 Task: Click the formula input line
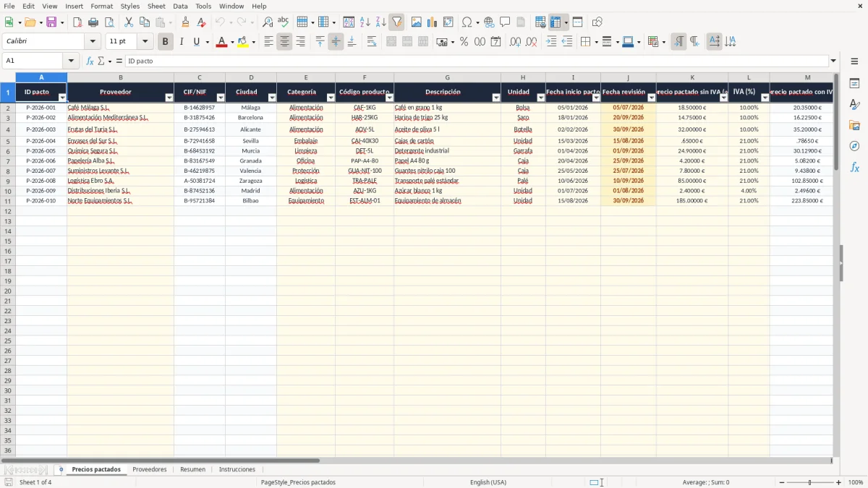pos(476,61)
